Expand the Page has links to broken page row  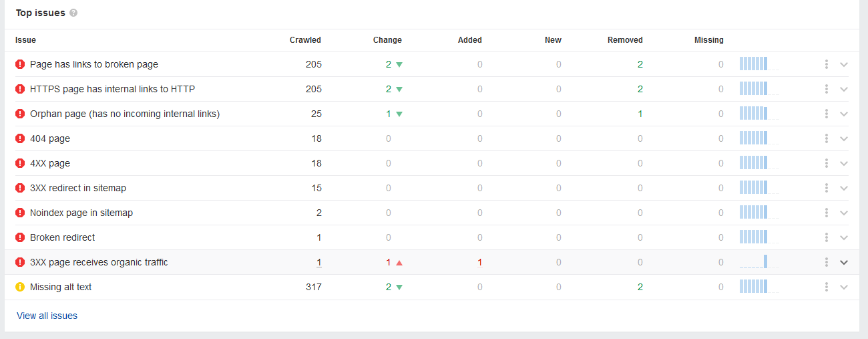(844, 64)
